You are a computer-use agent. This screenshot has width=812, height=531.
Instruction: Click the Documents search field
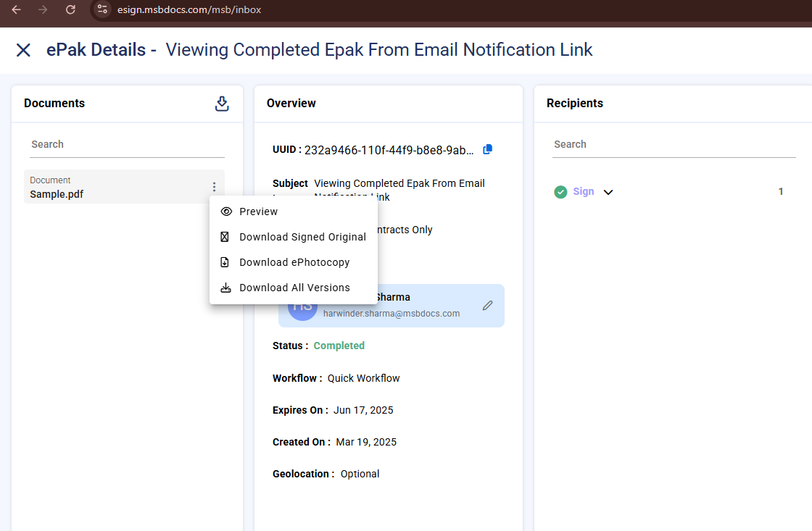tap(127, 145)
